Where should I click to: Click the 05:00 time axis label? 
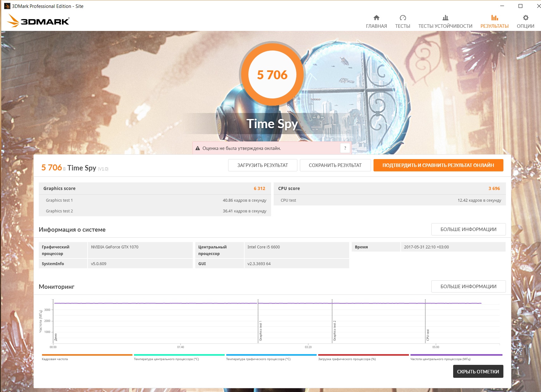pos(435,347)
